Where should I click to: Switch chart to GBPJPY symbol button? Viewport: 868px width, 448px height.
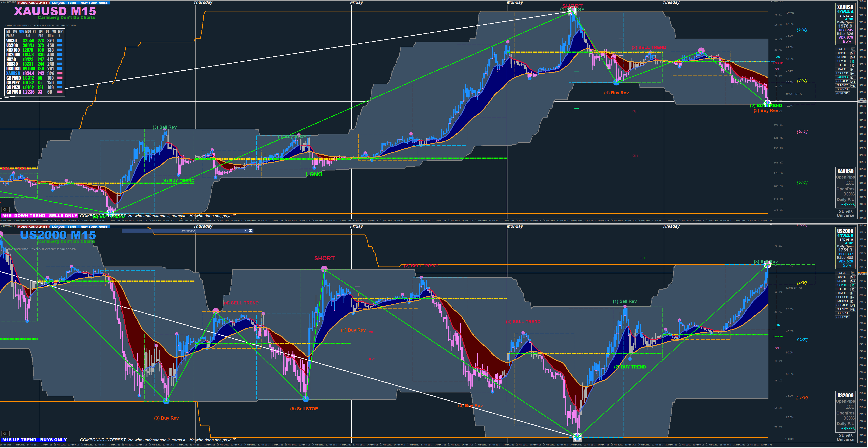click(x=842, y=85)
